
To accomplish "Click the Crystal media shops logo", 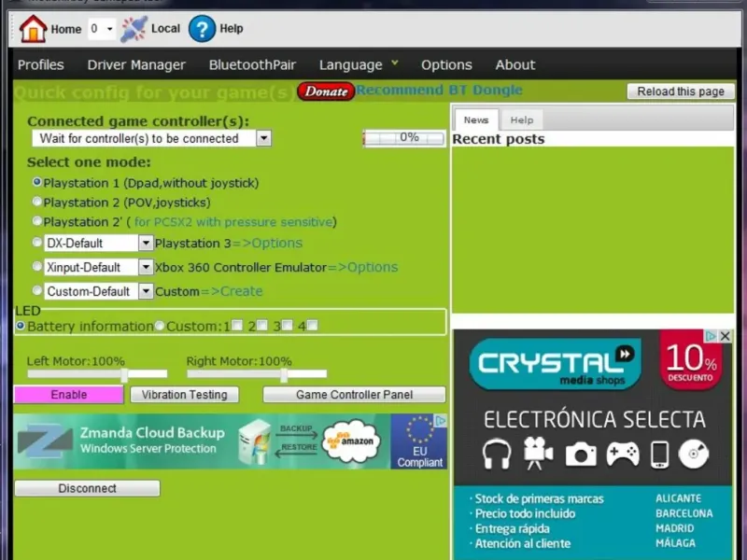I will coord(555,364).
